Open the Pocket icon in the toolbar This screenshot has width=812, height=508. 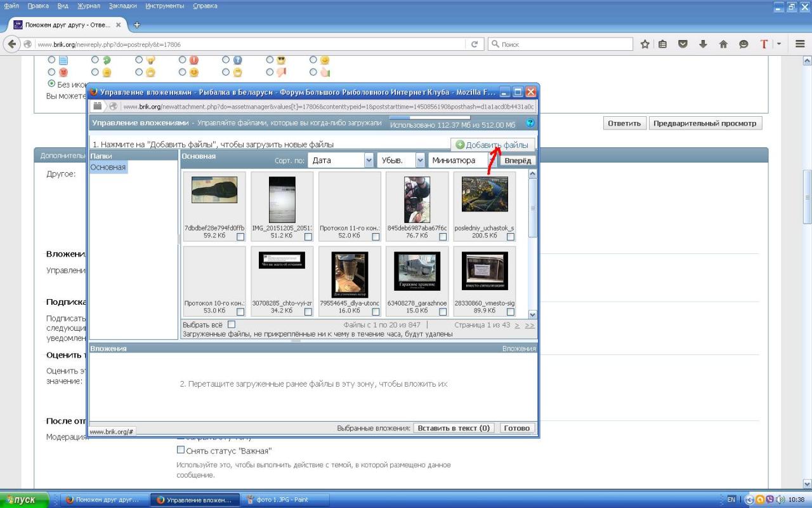[683, 44]
